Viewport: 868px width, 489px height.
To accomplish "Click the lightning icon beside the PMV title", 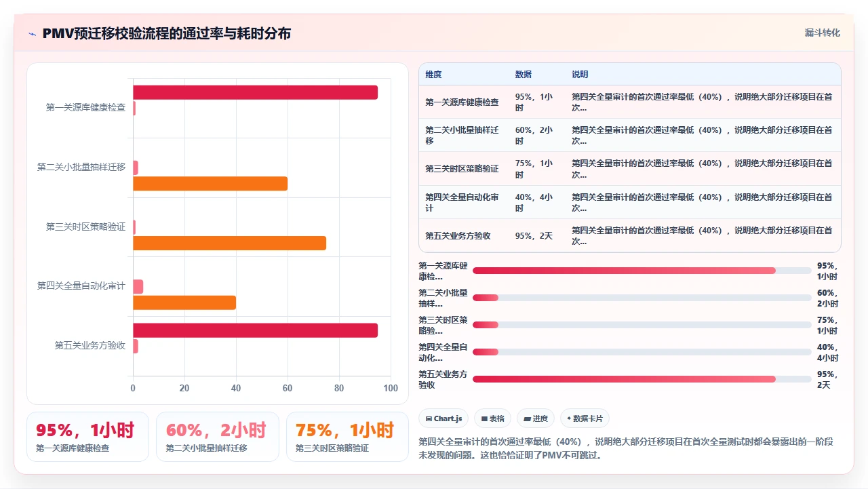I will [33, 33].
